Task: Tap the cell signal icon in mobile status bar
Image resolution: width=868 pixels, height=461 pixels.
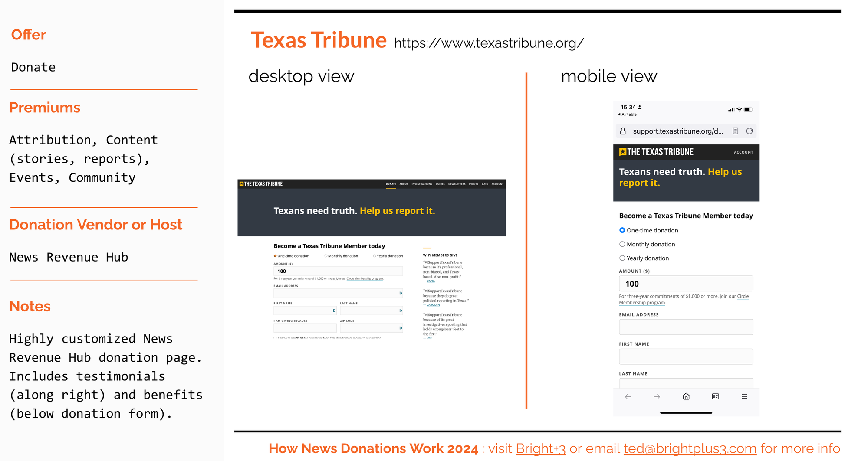Action: 731,110
